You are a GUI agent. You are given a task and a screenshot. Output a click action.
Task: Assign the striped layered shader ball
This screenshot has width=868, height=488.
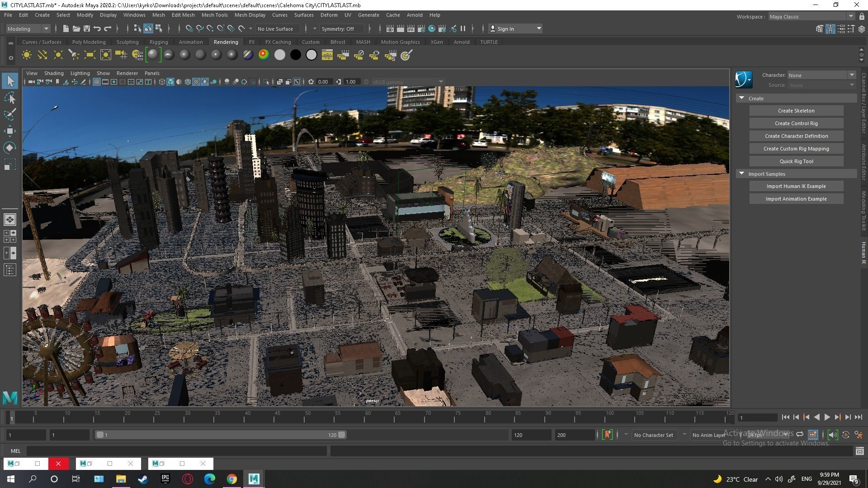click(248, 55)
